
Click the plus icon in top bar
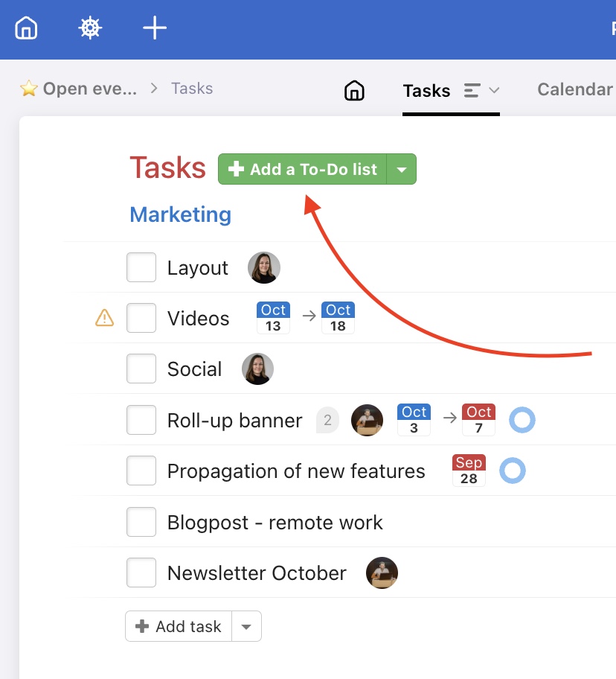[155, 29]
